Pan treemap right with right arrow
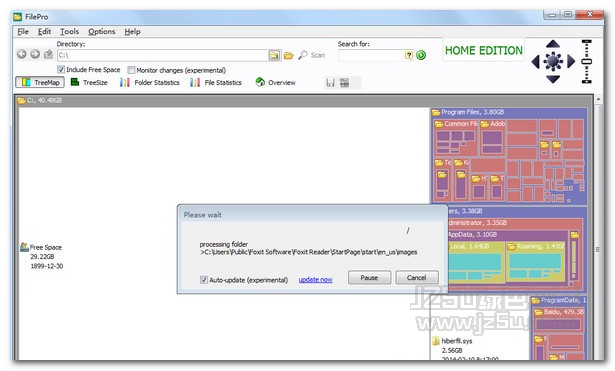The height and width of the screenshot is (371, 615). pyautogui.click(x=571, y=62)
